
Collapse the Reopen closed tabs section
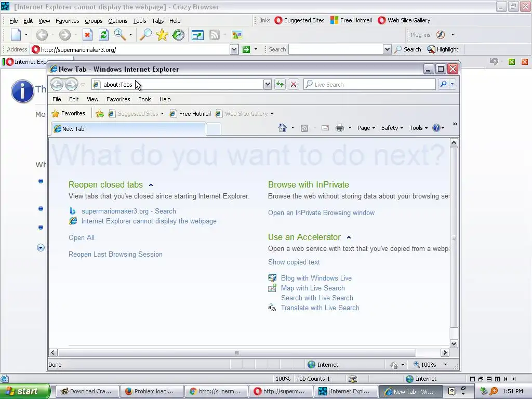click(x=151, y=185)
